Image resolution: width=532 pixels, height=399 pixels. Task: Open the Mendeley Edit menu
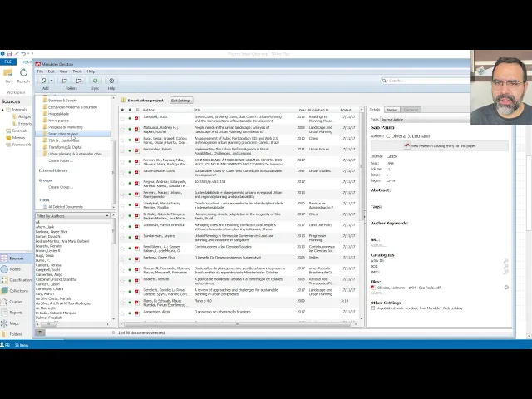pyautogui.click(x=52, y=71)
